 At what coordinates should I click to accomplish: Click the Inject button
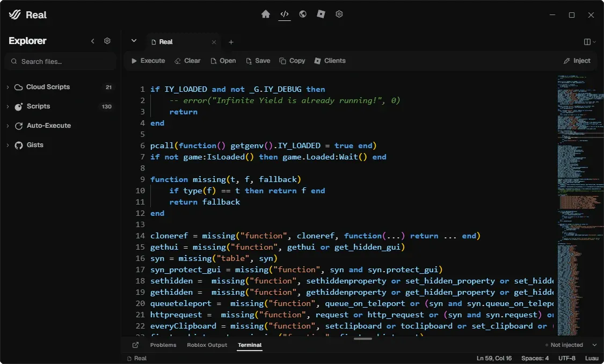pyautogui.click(x=577, y=61)
